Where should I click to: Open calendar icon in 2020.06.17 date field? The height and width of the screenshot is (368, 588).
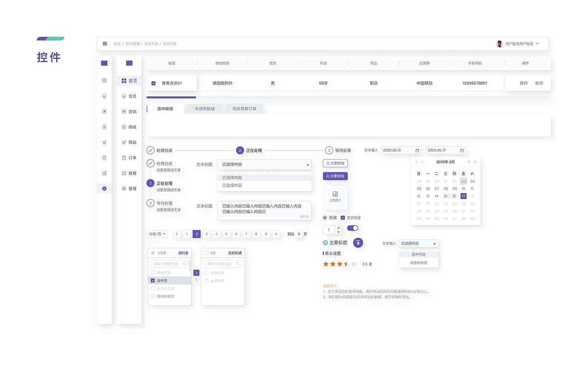pyautogui.click(x=462, y=150)
